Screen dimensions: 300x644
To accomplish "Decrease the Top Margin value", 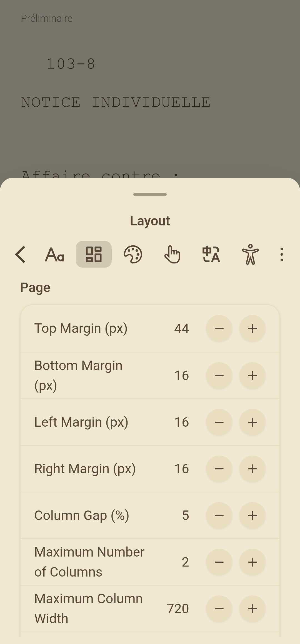I will [x=219, y=328].
